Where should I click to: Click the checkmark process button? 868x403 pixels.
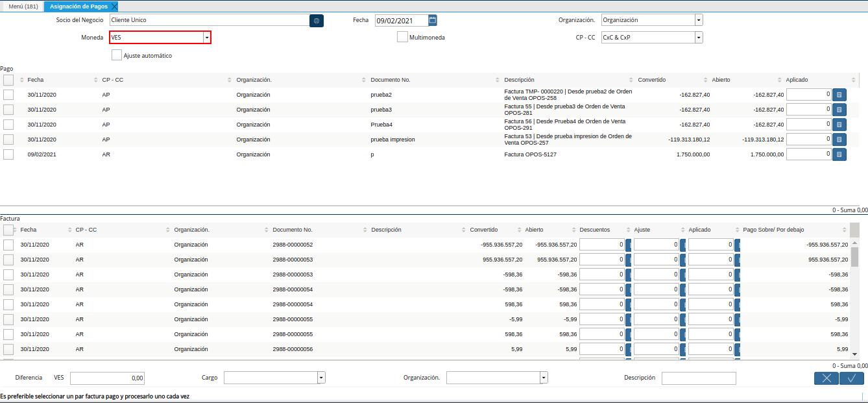(851, 378)
